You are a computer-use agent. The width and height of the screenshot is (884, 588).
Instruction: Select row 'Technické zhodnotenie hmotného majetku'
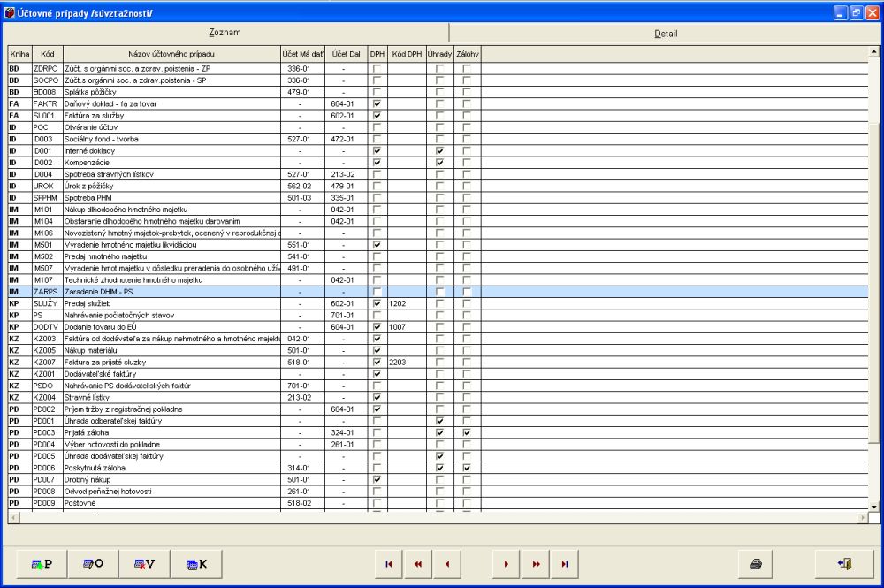pyautogui.click(x=438, y=279)
